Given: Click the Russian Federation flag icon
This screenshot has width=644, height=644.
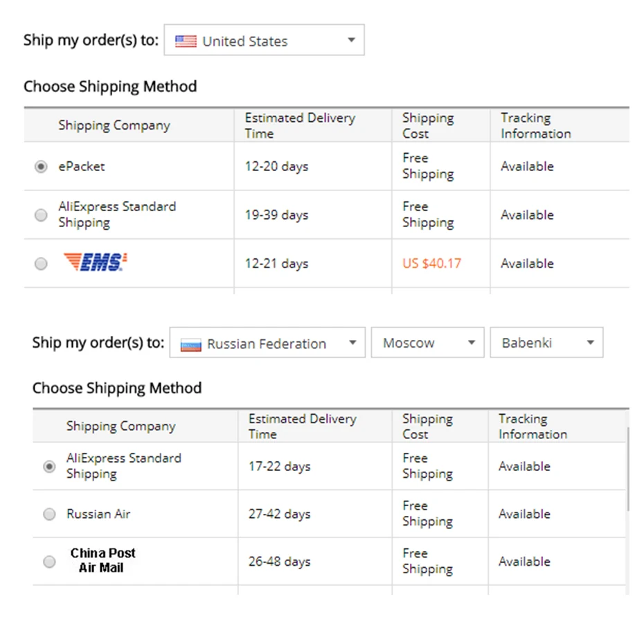Looking at the screenshot, I should (191, 344).
